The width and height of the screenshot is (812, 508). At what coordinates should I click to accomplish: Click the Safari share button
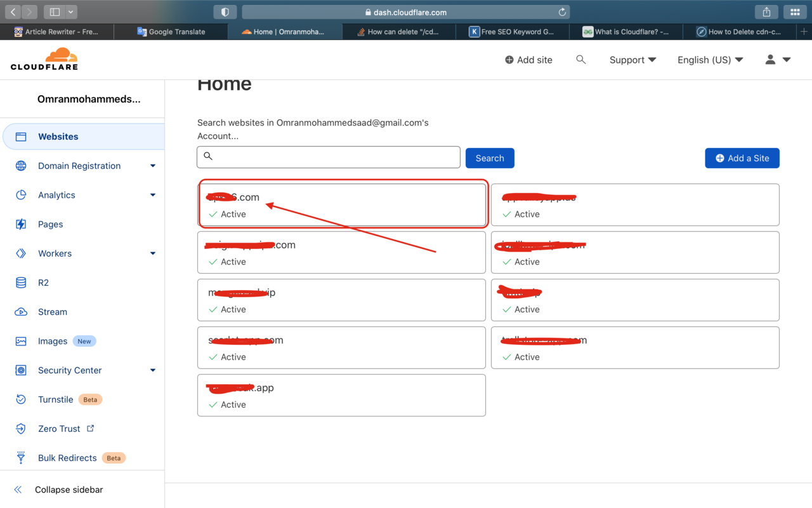[766, 11]
